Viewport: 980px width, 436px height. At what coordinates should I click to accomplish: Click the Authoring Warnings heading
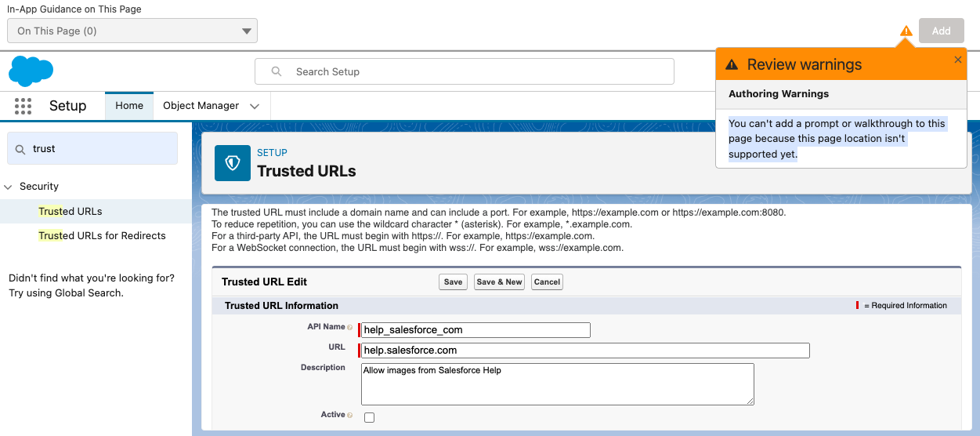pyautogui.click(x=779, y=94)
